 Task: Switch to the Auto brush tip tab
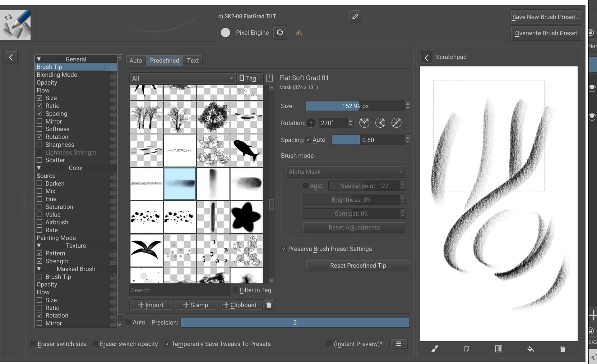pos(136,61)
